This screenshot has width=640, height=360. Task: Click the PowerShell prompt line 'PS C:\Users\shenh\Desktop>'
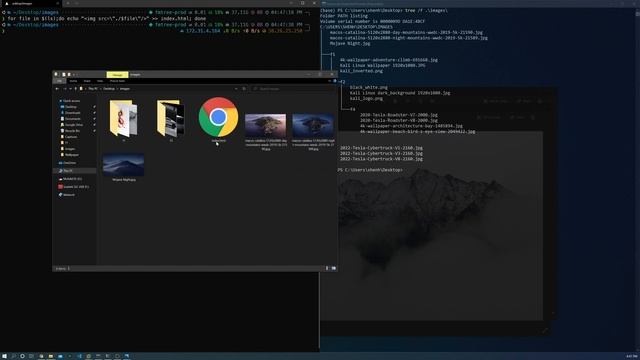point(370,170)
